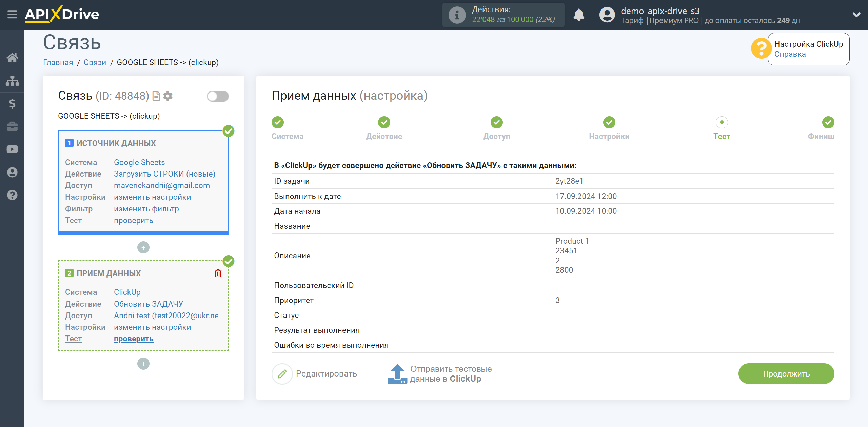The height and width of the screenshot is (427, 868).
Task: Open connection settings gear icon
Action: point(168,96)
